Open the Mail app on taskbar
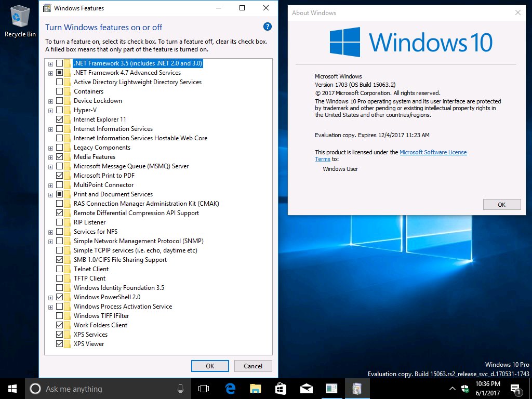 (x=306, y=389)
